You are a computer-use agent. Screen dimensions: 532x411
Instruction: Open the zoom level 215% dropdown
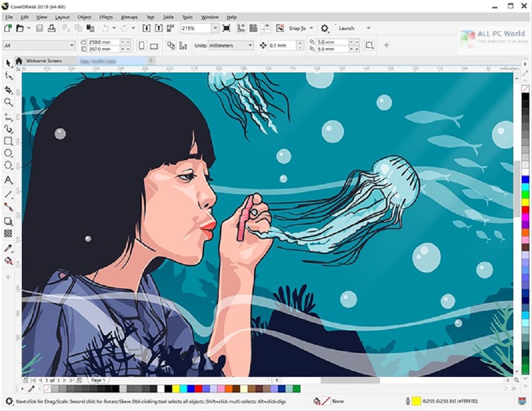(215, 28)
